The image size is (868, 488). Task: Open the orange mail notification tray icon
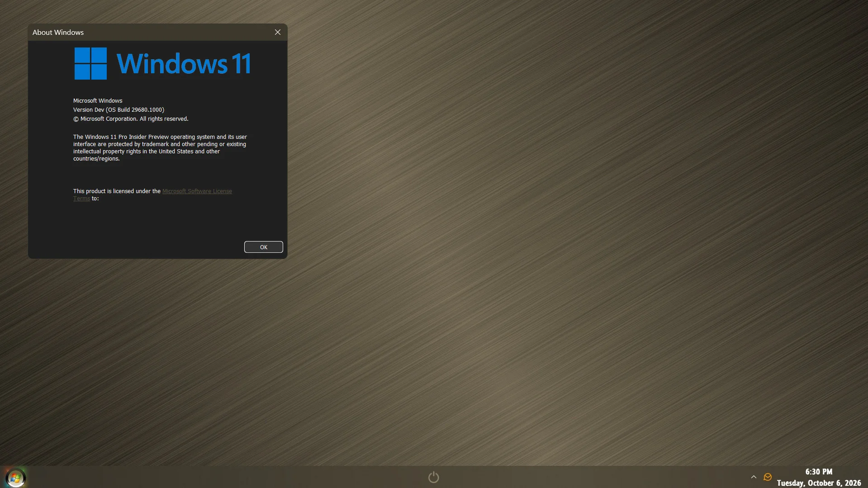768,477
